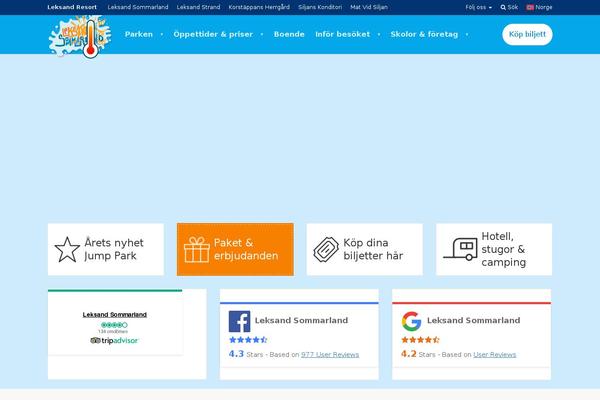This screenshot has width=600, height=400.
Task: Go to Leksand Sommarland top link
Action: point(138,7)
